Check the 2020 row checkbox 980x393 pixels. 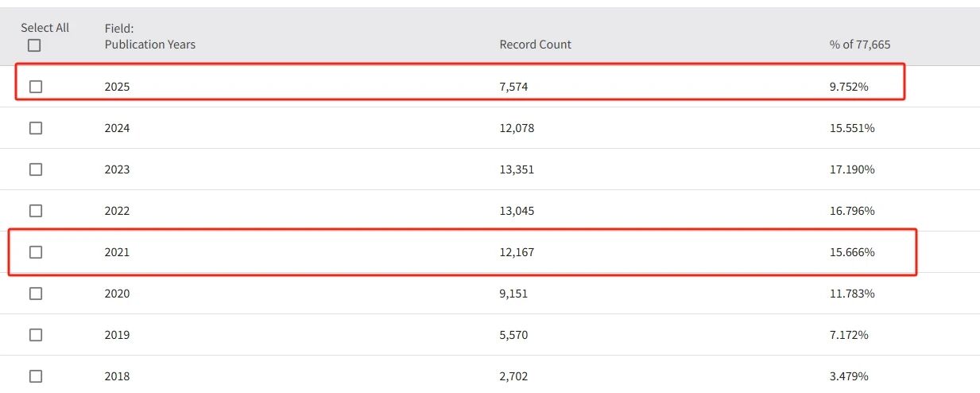pyautogui.click(x=36, y=294)
